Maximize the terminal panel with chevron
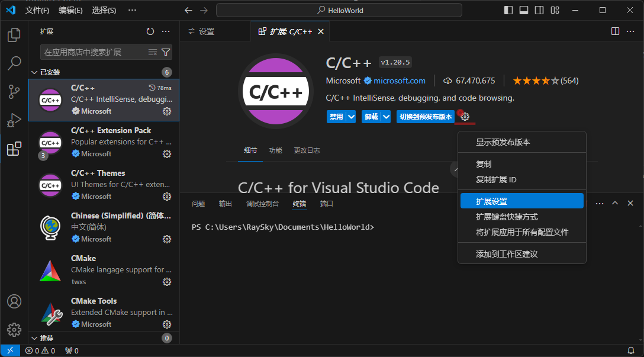The width and height of the screenshot is (644, 357). [615, 203]
